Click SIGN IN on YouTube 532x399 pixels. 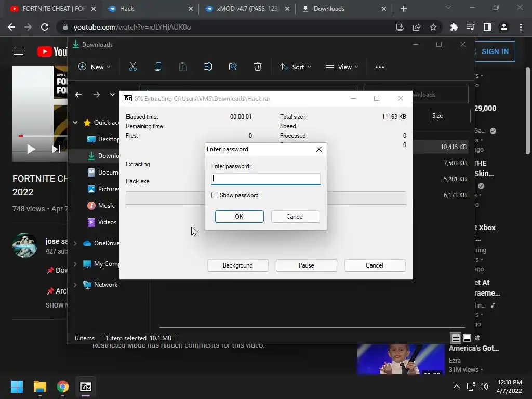(495, 51)
